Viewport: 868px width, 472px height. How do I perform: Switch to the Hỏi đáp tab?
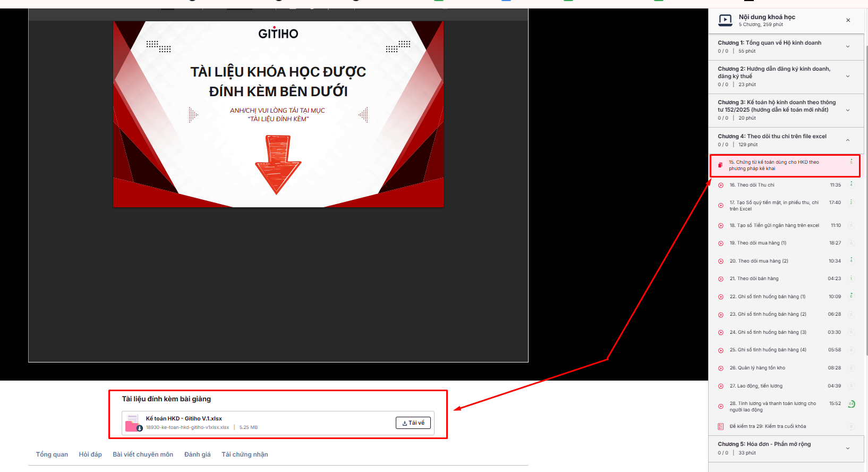pyautogui.click(x=90, y=454)
